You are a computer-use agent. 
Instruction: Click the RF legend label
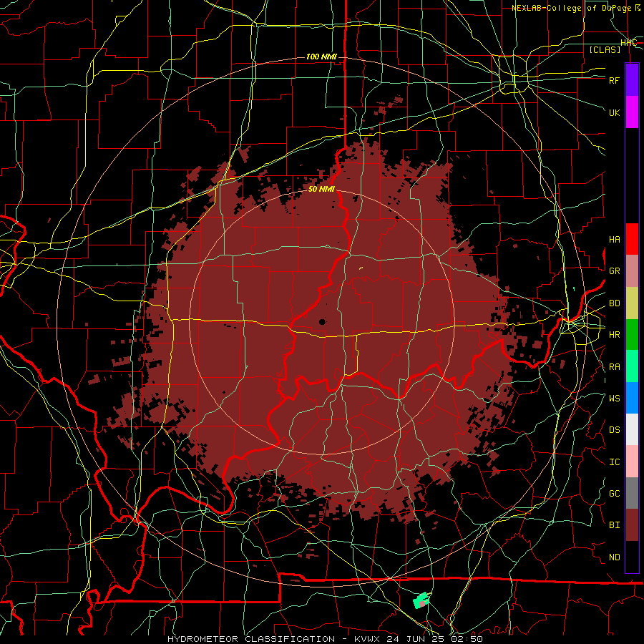point(614,80)
